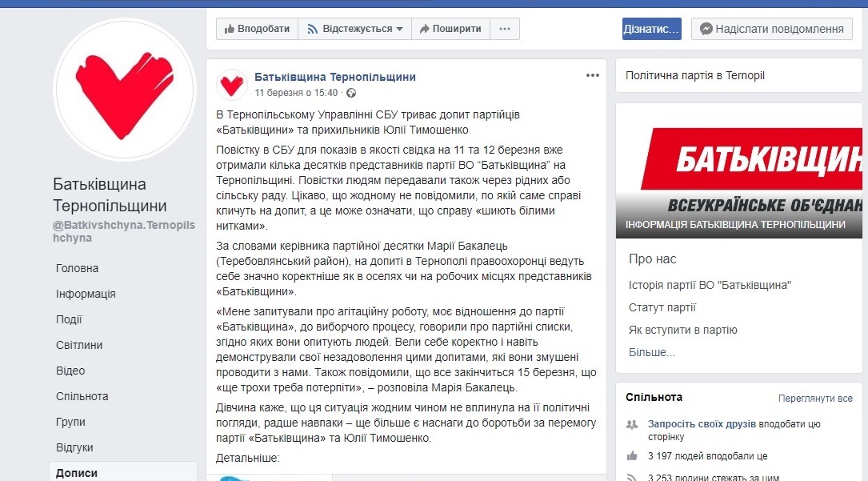Click Запросіть своїх друзів link
Viewport: 868px width, 481px height.
(x=702, y=424)
